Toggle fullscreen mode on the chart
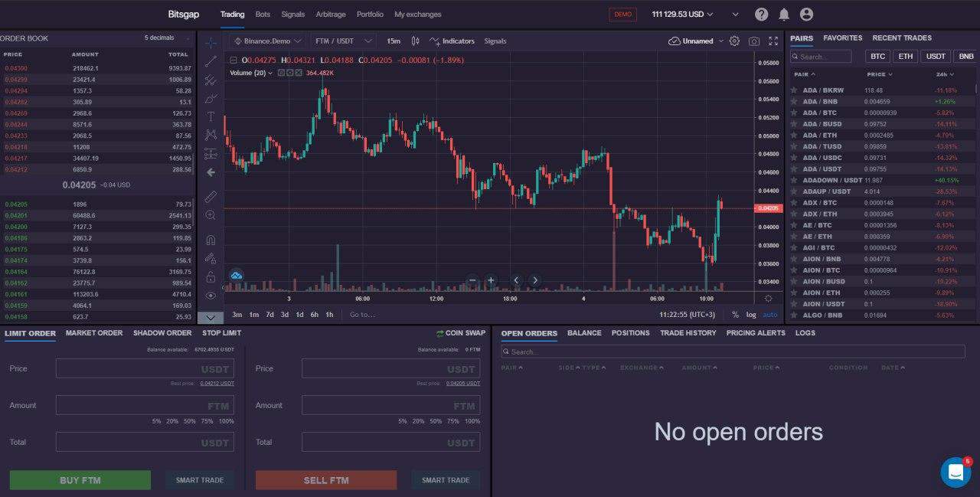 (773, 41)
